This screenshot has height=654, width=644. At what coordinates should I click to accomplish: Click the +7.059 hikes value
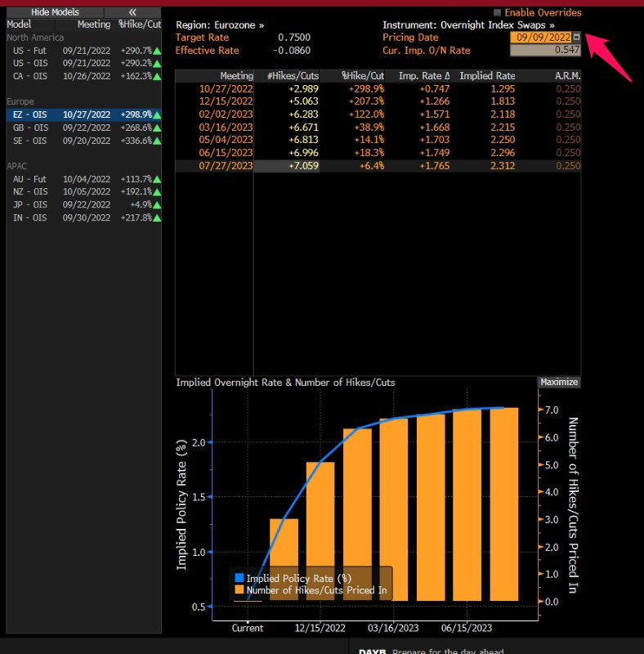[x=304, y=166]
